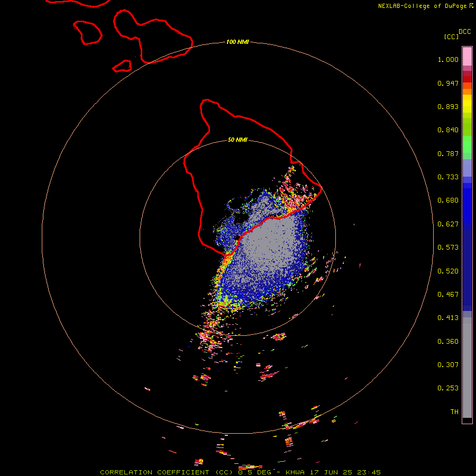Select the 0.520 color scale value
Viewport: 476px width, 476px height.
click(x=448, y=271)
